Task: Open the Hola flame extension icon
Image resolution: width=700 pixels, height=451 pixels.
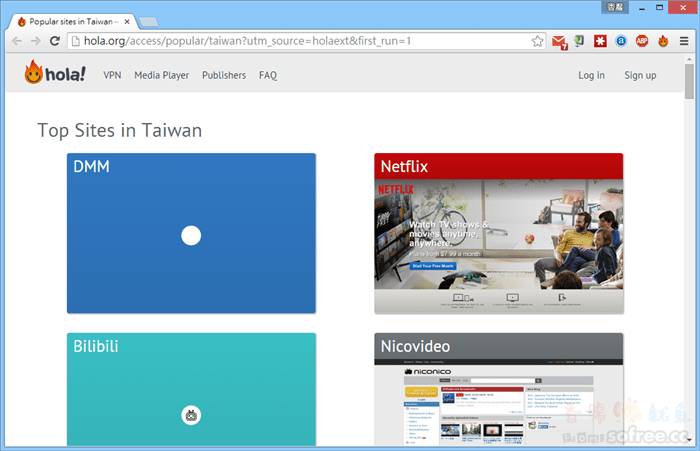Action: 663,41
